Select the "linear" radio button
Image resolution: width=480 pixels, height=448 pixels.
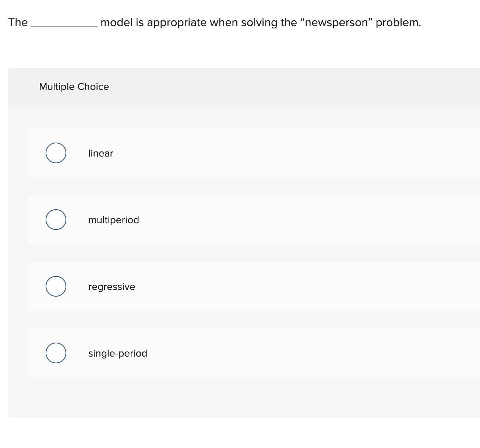tap(56, 153)
